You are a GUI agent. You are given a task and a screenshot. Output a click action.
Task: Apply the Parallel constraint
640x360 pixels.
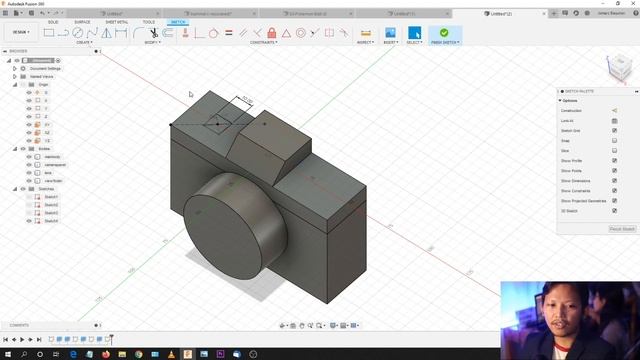[243, 33]
